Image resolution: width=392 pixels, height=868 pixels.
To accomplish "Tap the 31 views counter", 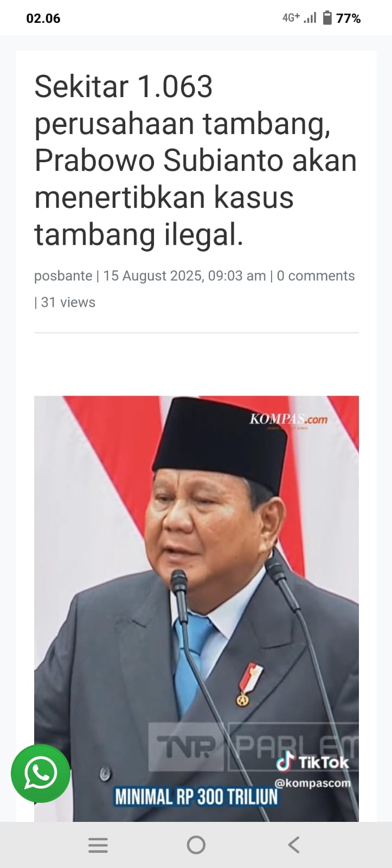I will (68, 302).
